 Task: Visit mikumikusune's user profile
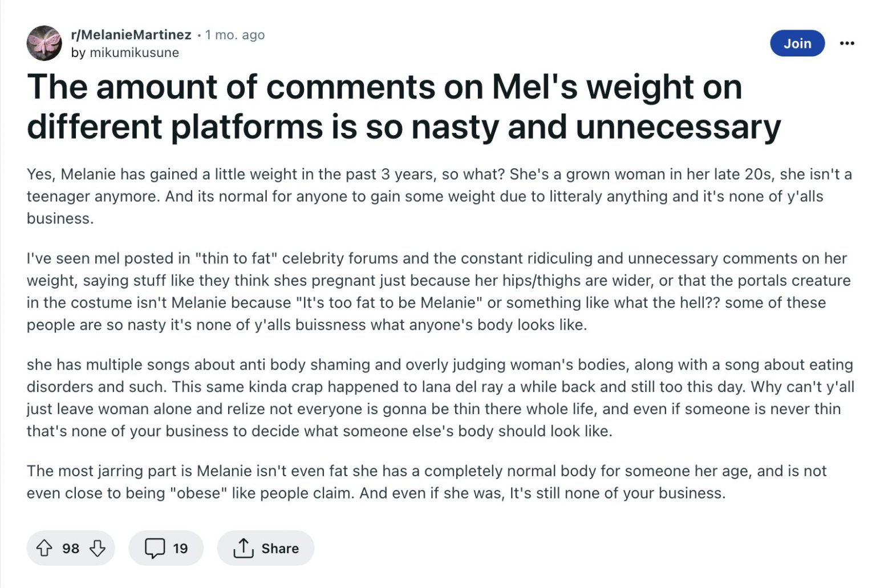(135, 52)
